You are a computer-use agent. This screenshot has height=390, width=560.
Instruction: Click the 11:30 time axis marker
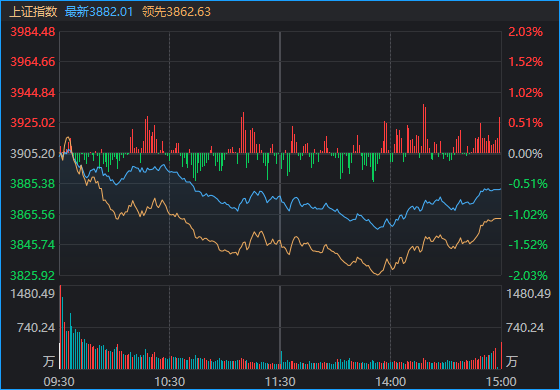pos(280,382)
